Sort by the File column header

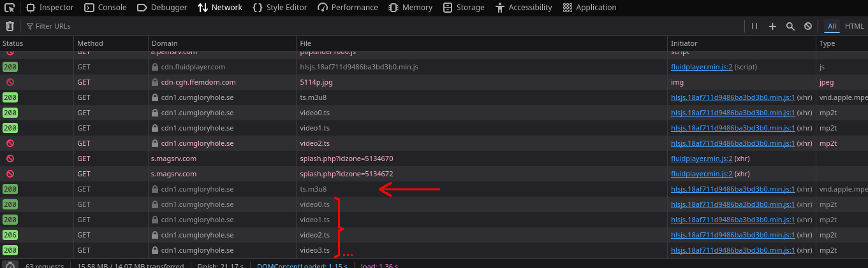[x=482, y=43]
